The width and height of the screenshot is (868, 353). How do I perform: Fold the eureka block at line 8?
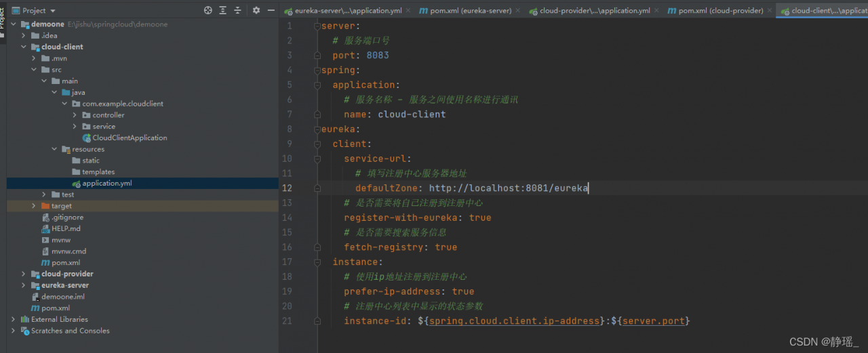click(317, 129)
